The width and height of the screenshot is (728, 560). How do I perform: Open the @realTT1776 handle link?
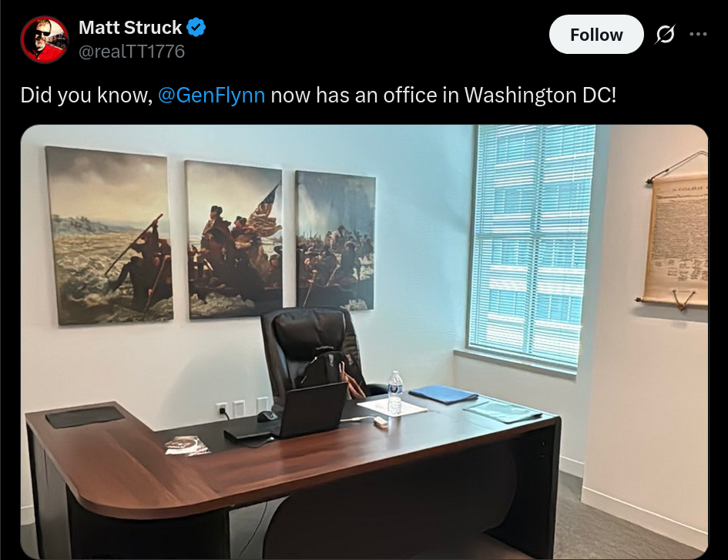132,52
